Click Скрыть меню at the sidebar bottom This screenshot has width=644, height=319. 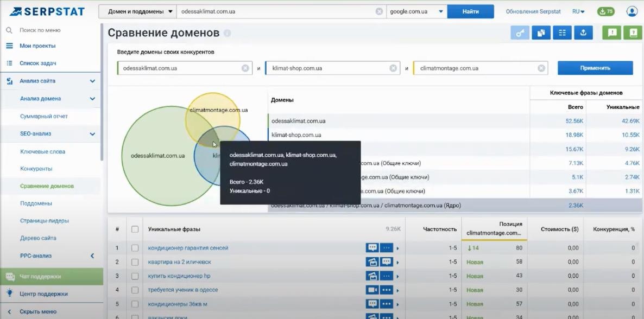[x=38, y=311]
